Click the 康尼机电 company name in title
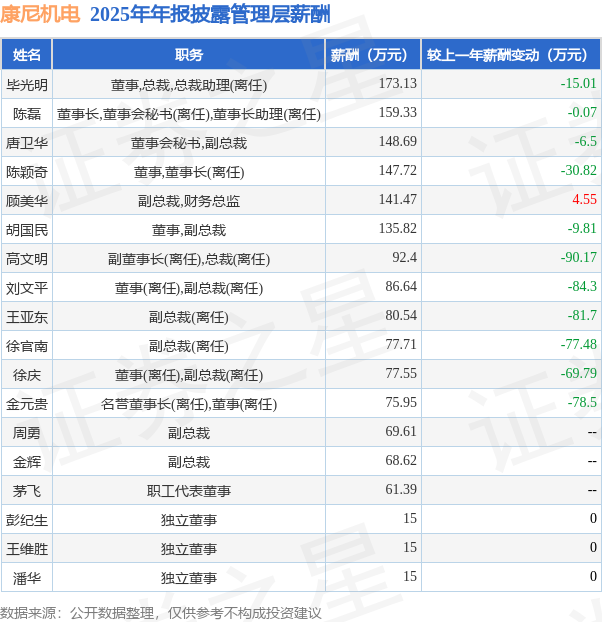The image size is (602, 622). pyautogui.click(x=40, y=14)
